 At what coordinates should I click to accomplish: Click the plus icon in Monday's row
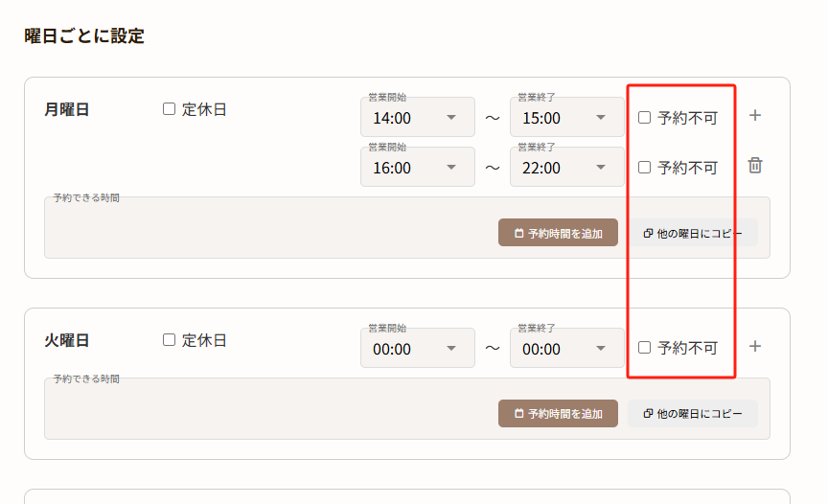tap(755, 116)
